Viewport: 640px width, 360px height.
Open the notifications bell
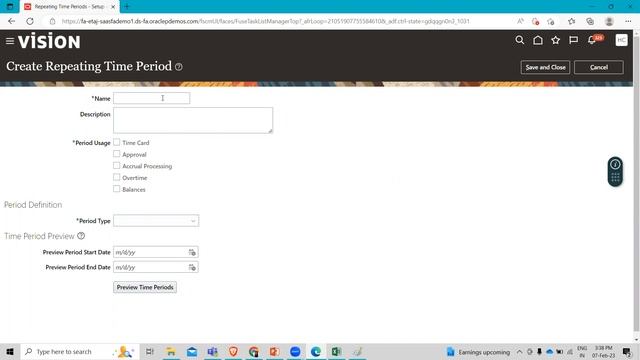(592, 40)
